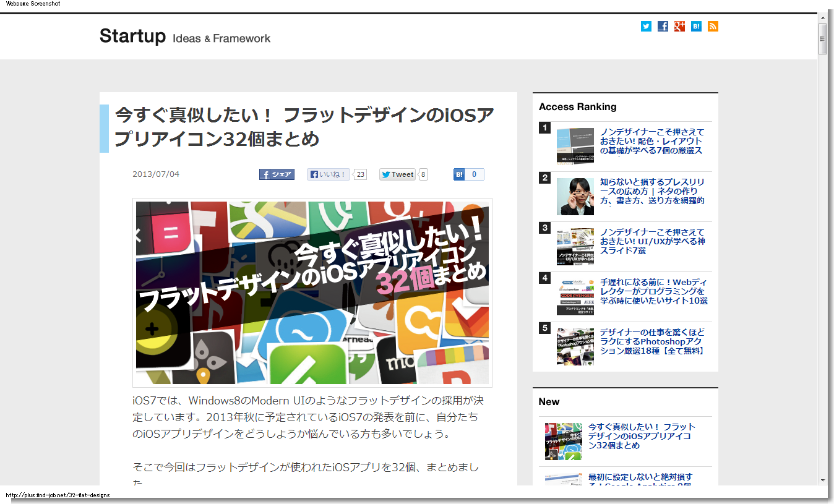
Task: Open the Hatena Bookmark icon in header
Action: 696,26
